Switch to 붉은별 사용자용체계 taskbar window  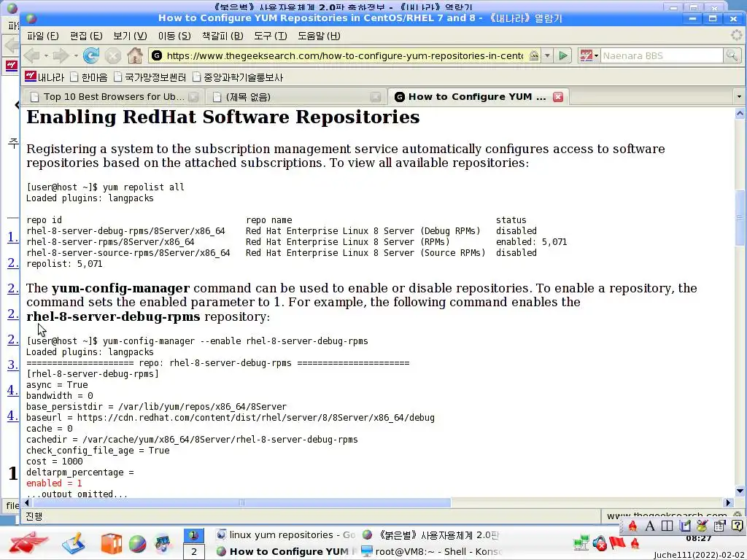coord(431,535)
